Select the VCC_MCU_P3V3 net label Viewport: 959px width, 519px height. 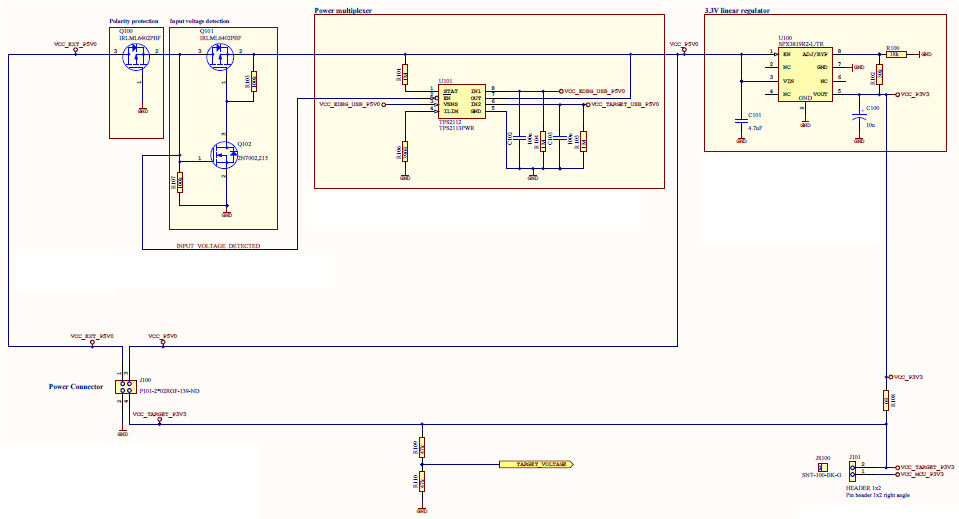click(922, 474)
